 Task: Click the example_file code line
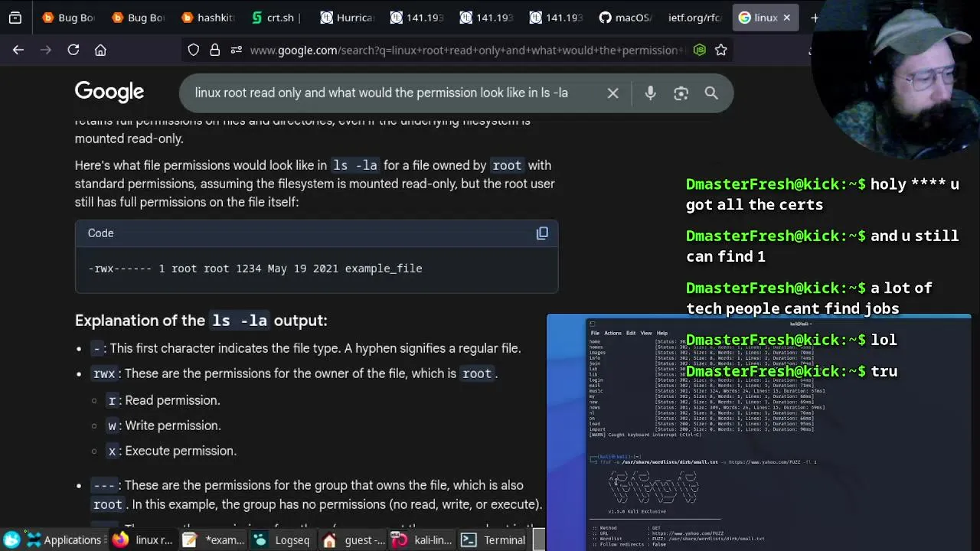(x=256, y=269)
